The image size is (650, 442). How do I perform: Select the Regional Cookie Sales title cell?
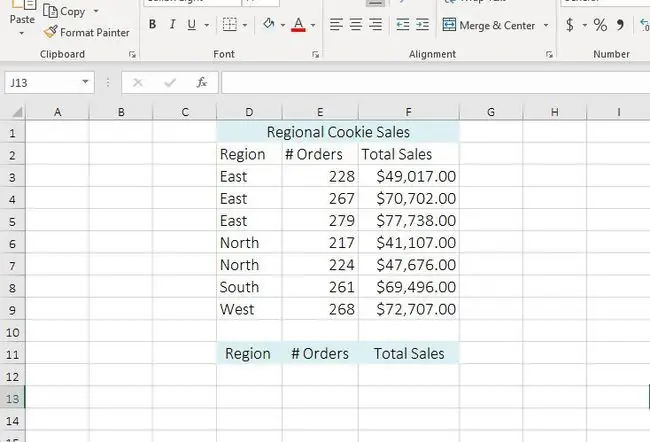(x=338, y=132)
